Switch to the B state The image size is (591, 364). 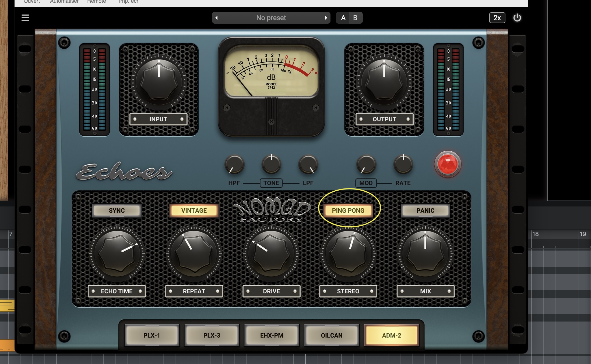(355, 18)
